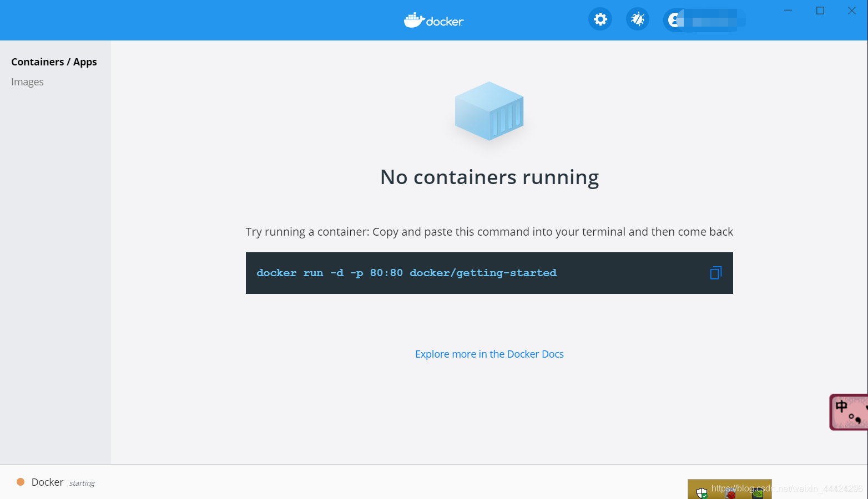Image resolution: width=868 pixels, height=499 pixels.
Task: Click the 'Try running a container' instruction text
Action: [x=489, y=232]
